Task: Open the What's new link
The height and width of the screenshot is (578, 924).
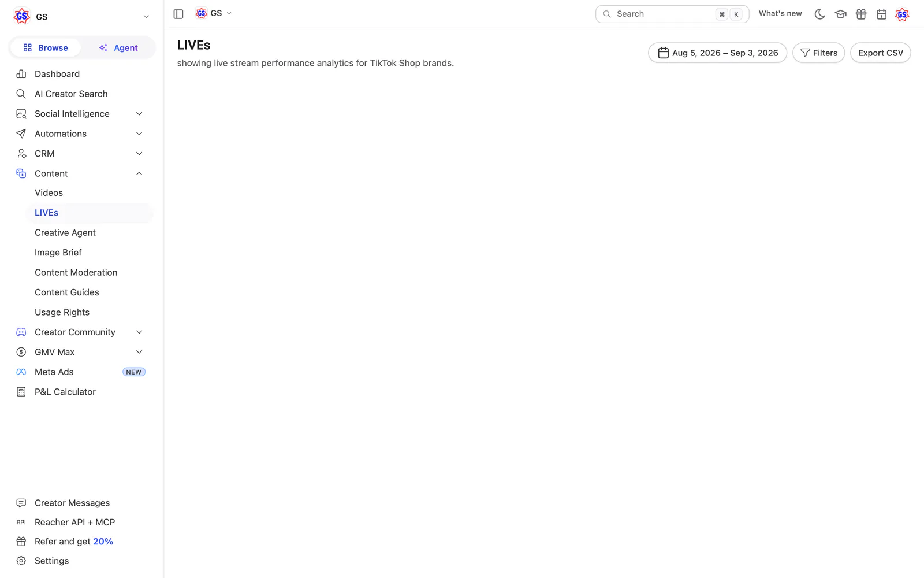Action: coord(780,14)
